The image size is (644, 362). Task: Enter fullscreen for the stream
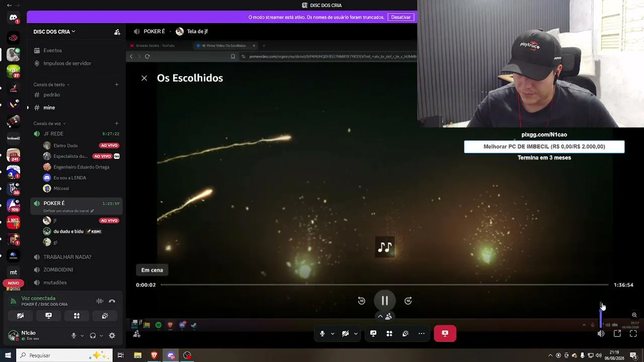tap(633, 333)
